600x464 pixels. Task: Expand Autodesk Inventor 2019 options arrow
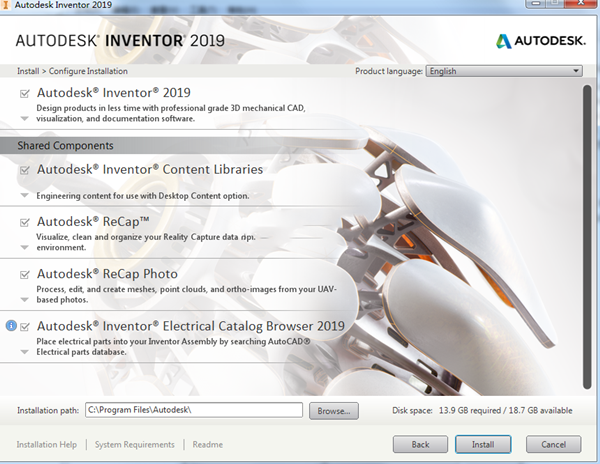[x=24, y=119]
